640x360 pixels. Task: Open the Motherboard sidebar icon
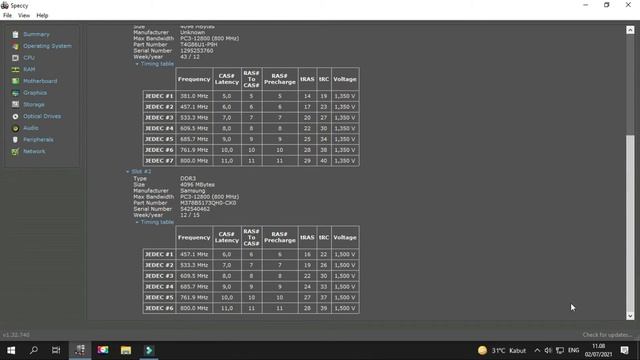click(x=15, y=81)
